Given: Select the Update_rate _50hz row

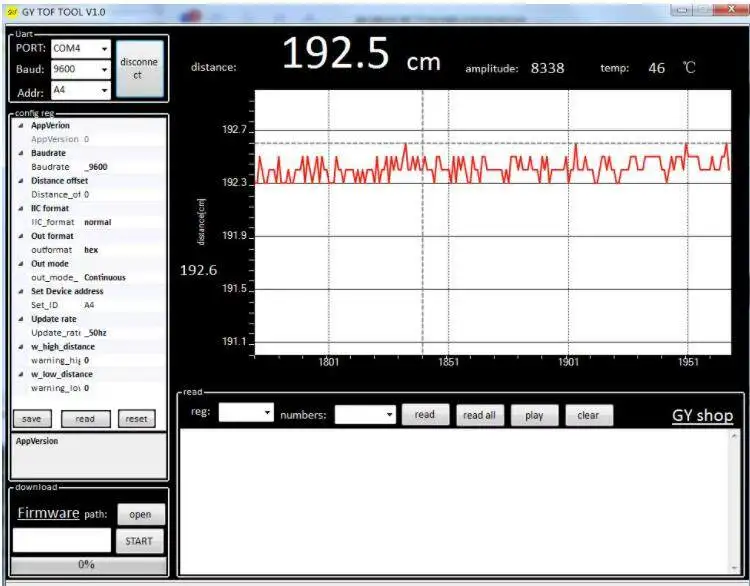Looking at the screenshot, I should pyautogui.click(x=89, y=333).
